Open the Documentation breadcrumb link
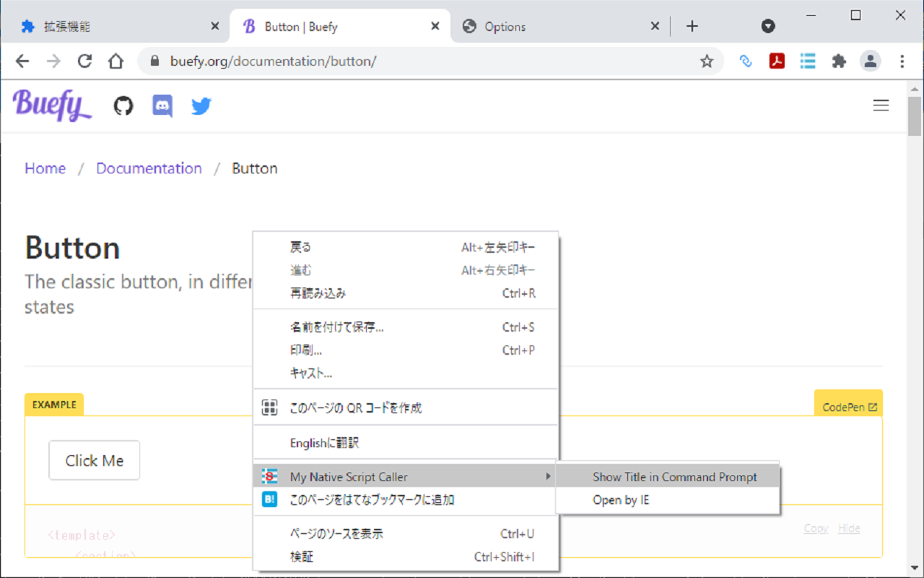This screenshot has height=578, width=924. click(x=149, y=168)
